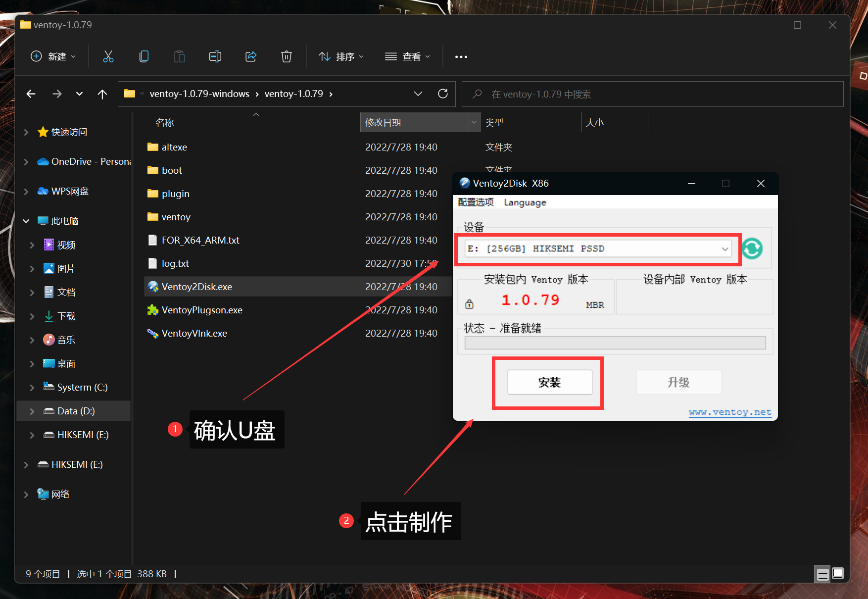Viewport: 868px width, 599px height.
Task: Open the 排序 sort dropdown
Action: (341, 56)
